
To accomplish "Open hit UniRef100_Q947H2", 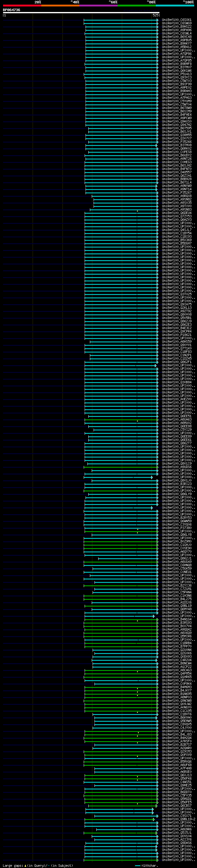I will [177, 125].
